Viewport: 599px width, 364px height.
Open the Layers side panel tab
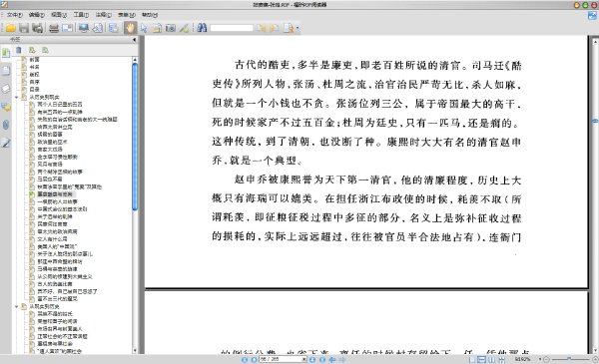(x=6, y=89)
